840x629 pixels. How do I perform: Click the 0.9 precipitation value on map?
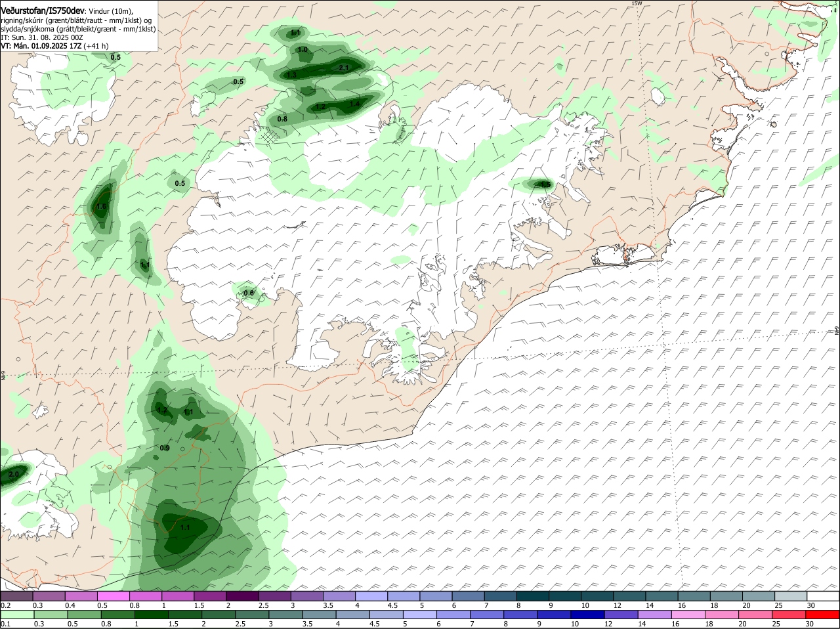[165, 448]
